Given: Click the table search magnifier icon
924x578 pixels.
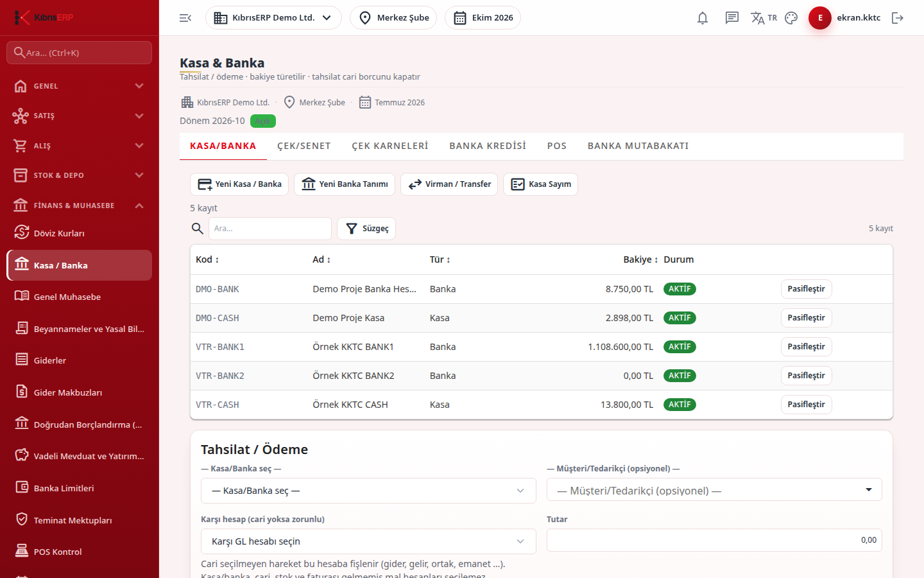Looking at the screenshot, I should (198, 229).
